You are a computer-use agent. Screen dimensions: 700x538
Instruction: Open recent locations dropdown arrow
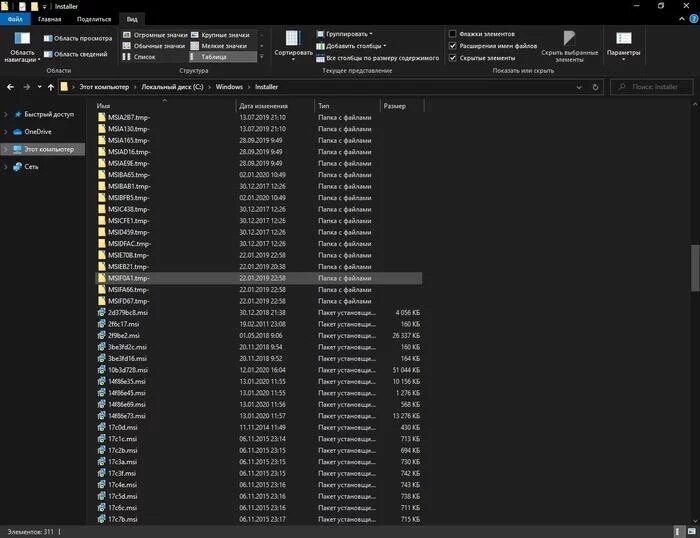[x=39, y=87]
